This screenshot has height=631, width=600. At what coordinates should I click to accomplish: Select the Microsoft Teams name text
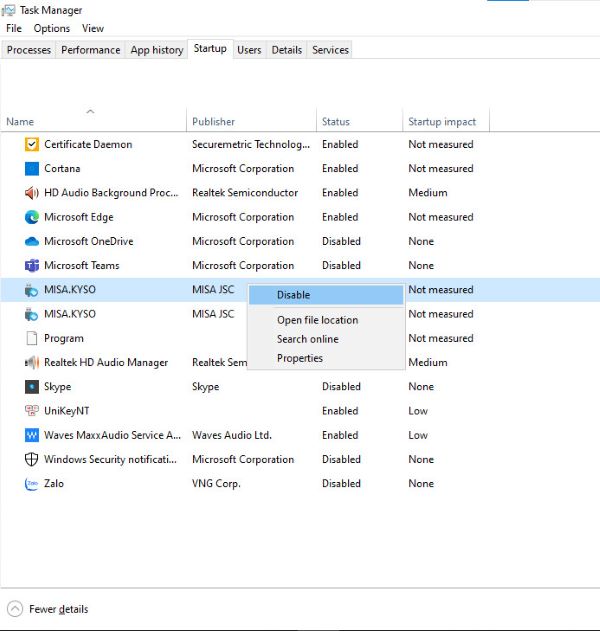[x=82, y=266]
